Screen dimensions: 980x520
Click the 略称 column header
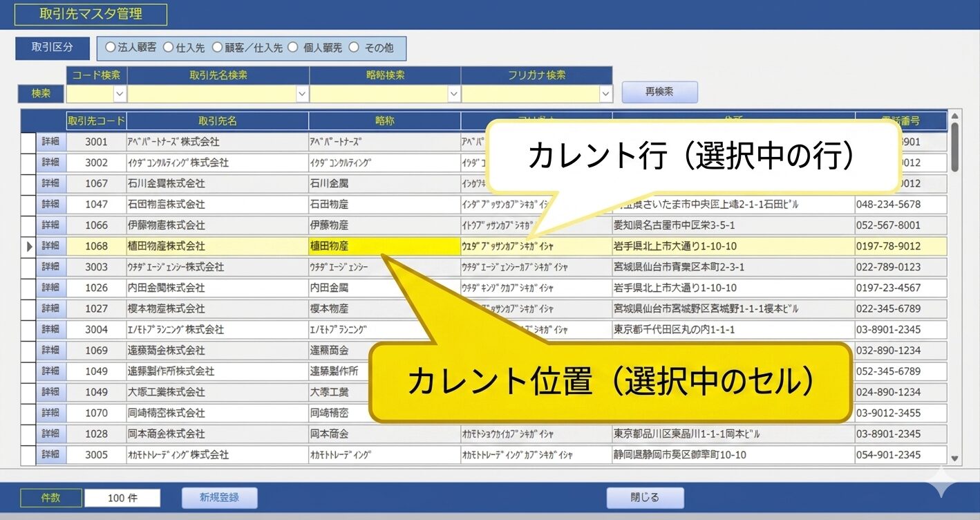(x=384, y=121)
